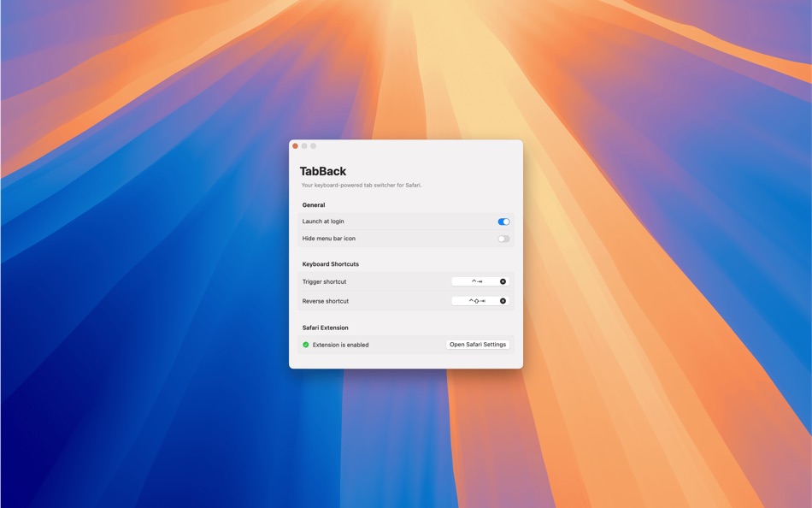Click the Reverse shortcut recorder field

click(480, 301)
